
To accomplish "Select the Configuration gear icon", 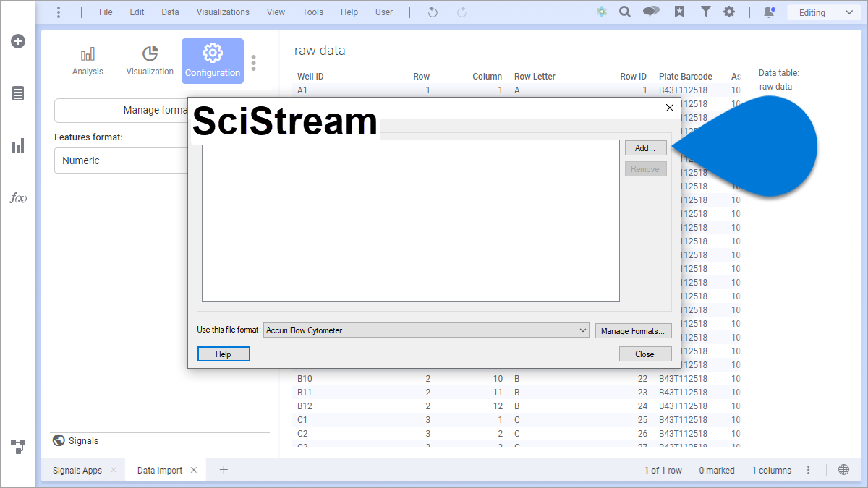I will point(213,61).
